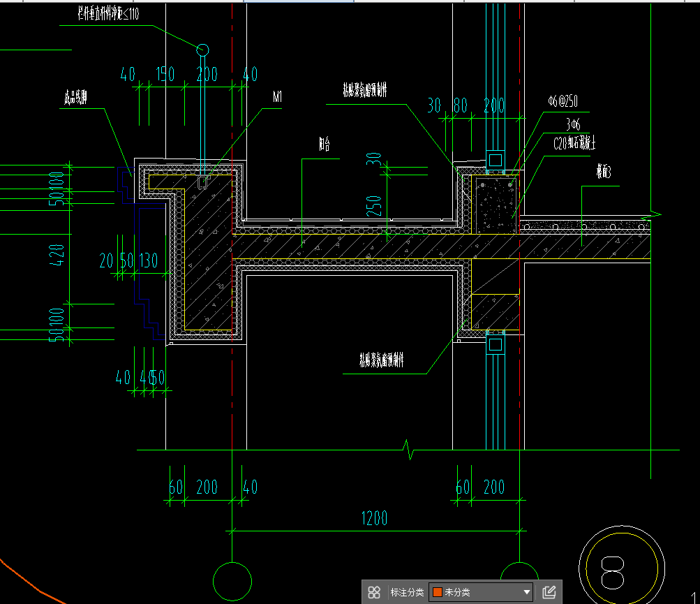Select the railing spacing ≤110 annotation
This screenshot has height=604, width=700.
[108, 14]
